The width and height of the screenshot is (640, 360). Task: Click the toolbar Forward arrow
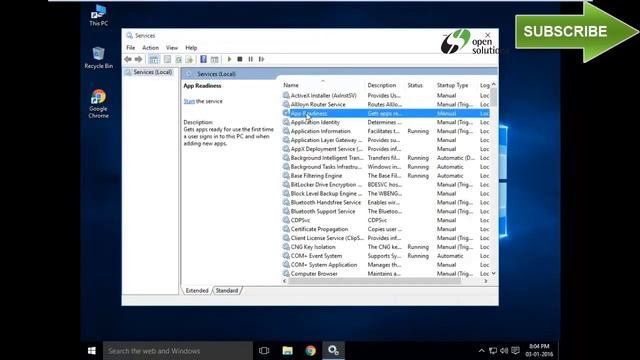pos(139,59)
